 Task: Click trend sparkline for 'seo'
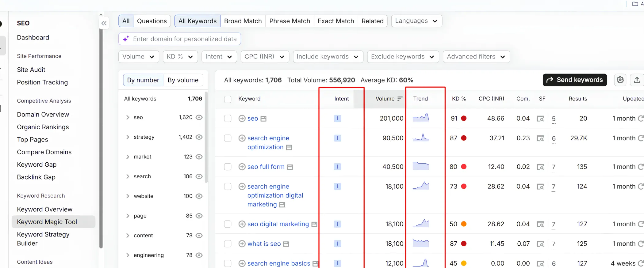click(421, 118)
